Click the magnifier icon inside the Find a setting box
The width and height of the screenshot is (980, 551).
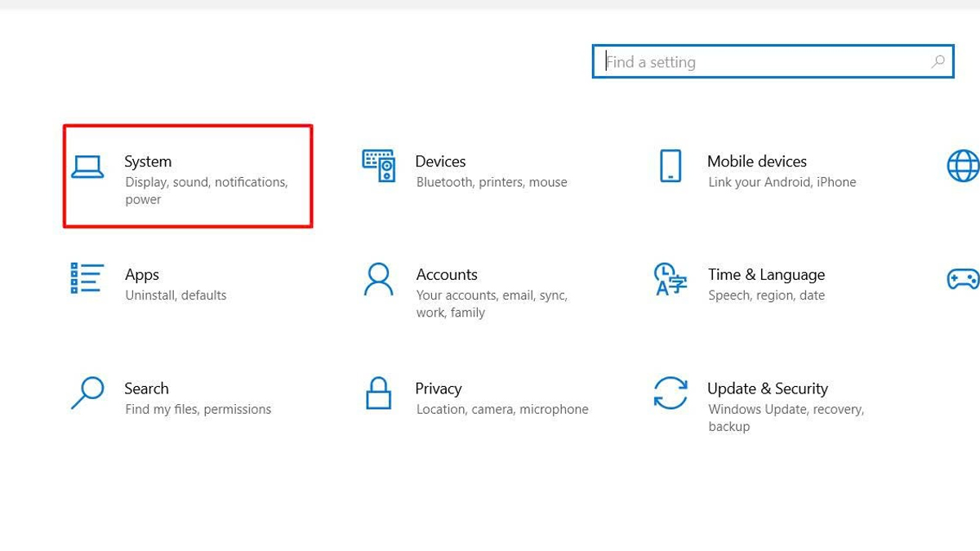(938, 61)
